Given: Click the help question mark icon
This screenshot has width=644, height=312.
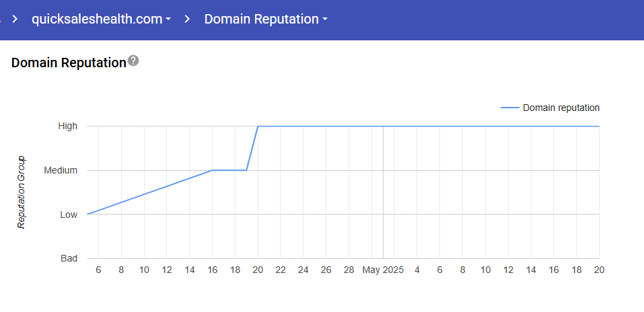Looking at the screenshot, I should point(133,61).
